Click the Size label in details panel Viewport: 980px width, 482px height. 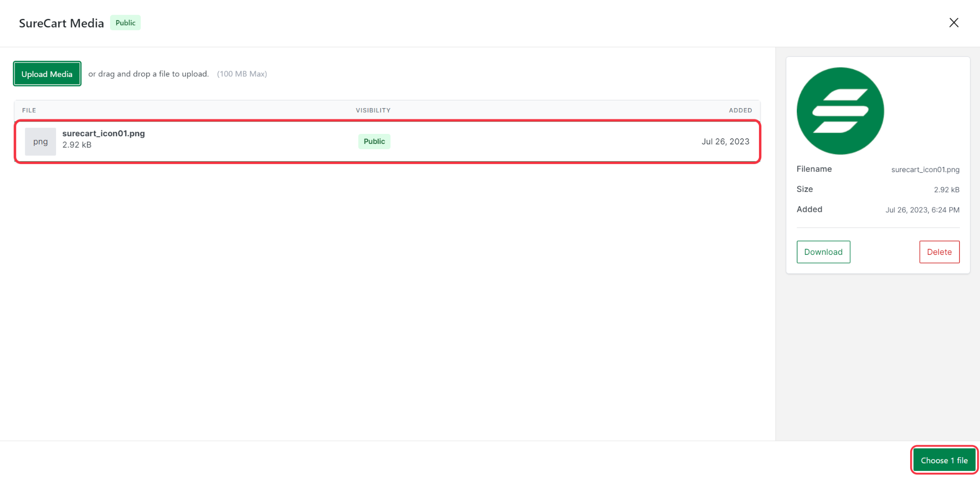pyautogui.click(x=804, y=189)
